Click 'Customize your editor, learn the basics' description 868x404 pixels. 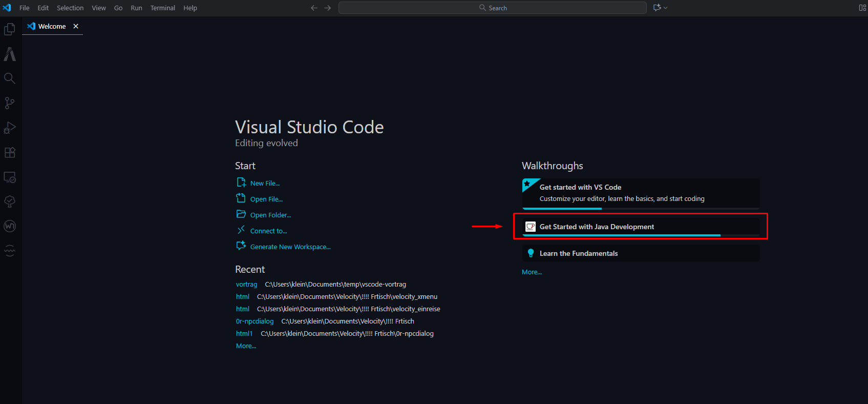click(x=622, y=198)
